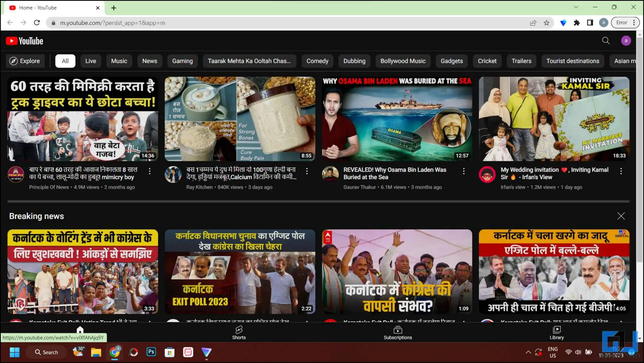Share this page from address bar

pos(533,23)
